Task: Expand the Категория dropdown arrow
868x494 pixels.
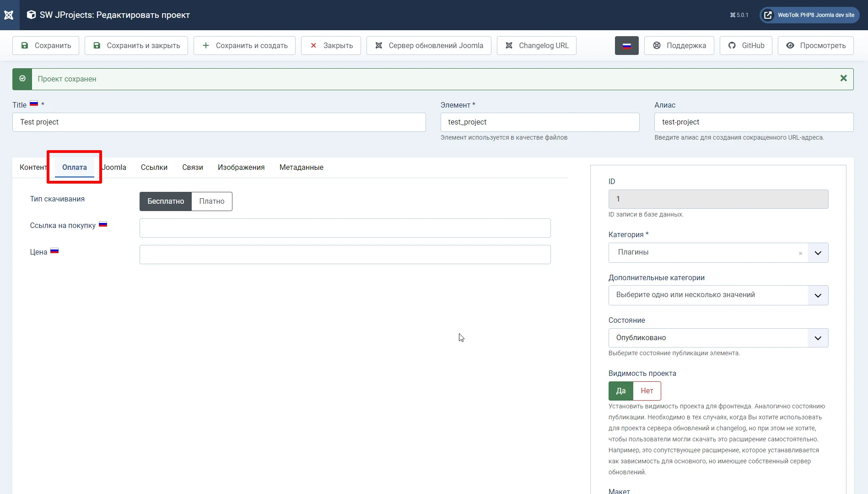Action: coord(818,253)
